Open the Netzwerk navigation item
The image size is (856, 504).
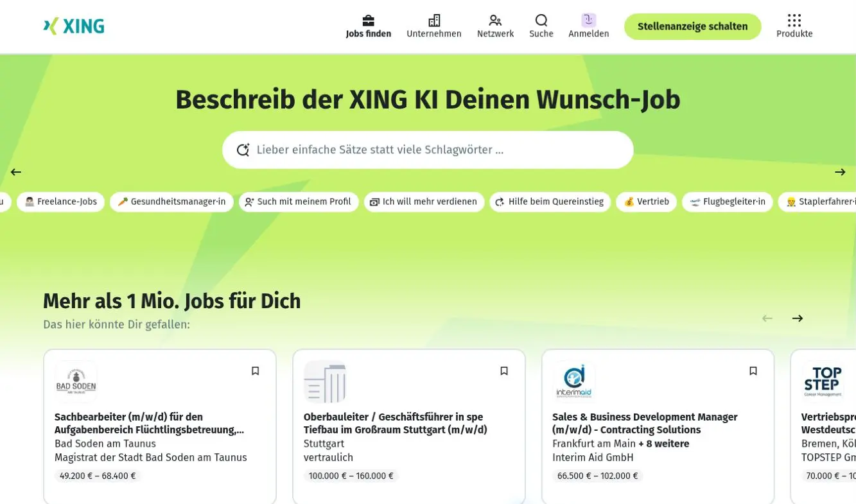click(495, 27)
